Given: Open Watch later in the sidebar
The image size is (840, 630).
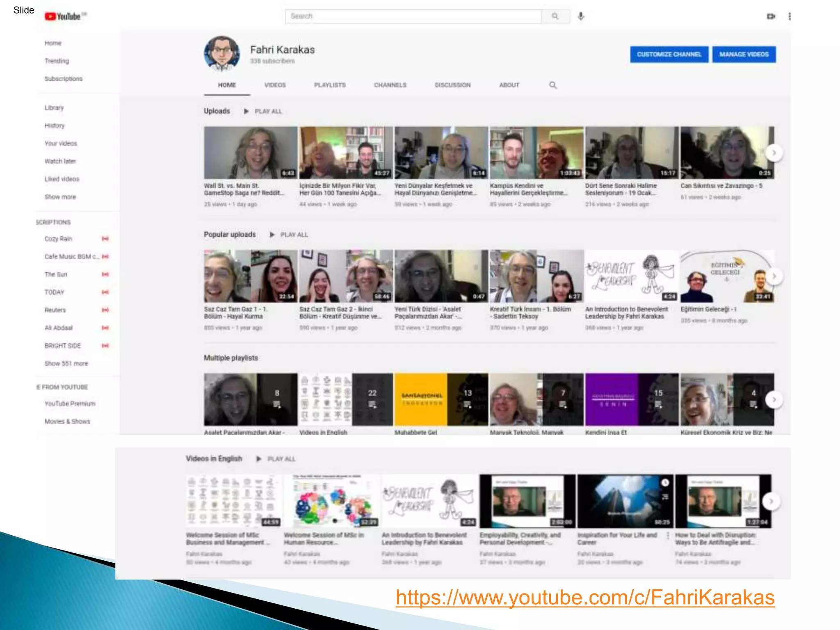Looking at the screenshot, I should [60, 161].
